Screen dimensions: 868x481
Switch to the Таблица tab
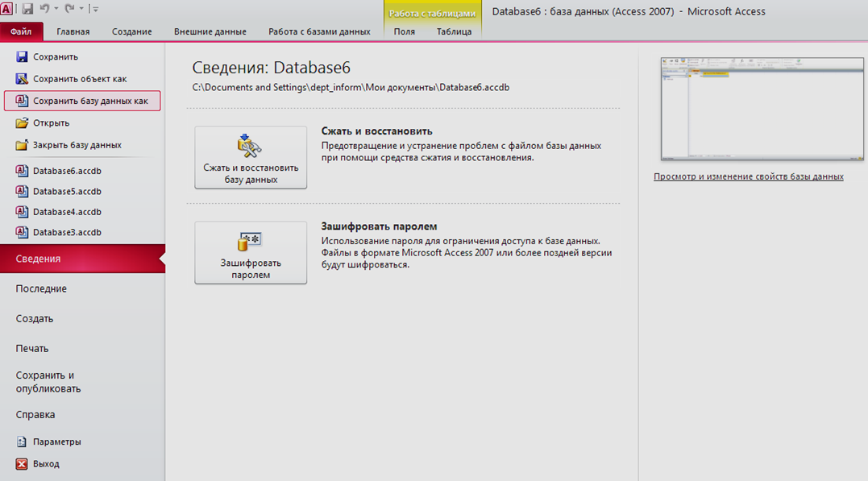click(454, 31)
